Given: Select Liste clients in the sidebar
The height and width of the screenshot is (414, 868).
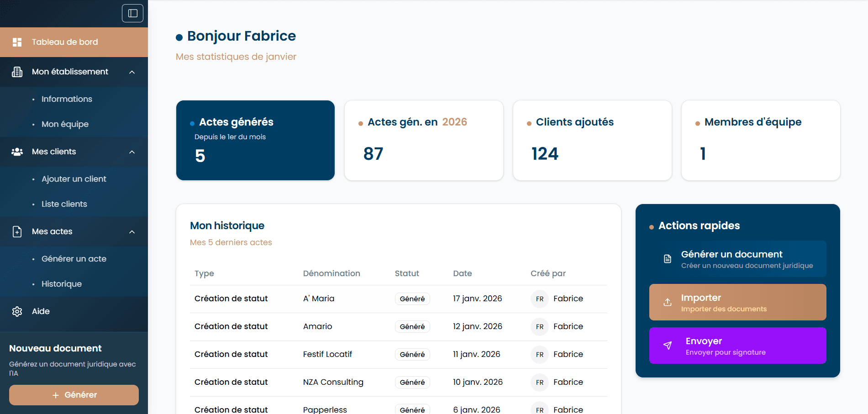Looking at the screenshot, I should tap(64, 204).
